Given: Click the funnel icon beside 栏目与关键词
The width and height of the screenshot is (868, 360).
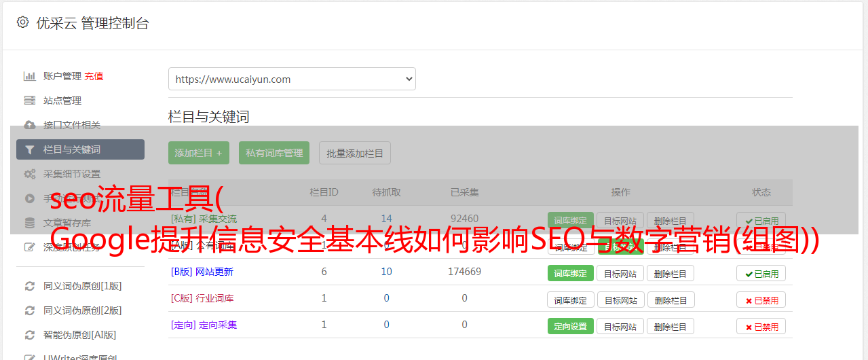Looking at the screenshot, I should (29, 149).
